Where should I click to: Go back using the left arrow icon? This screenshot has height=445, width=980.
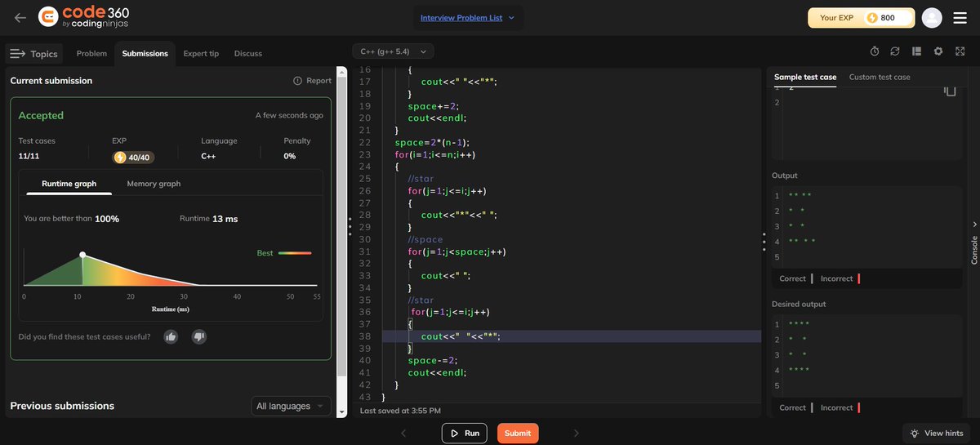tap(20, 17)
